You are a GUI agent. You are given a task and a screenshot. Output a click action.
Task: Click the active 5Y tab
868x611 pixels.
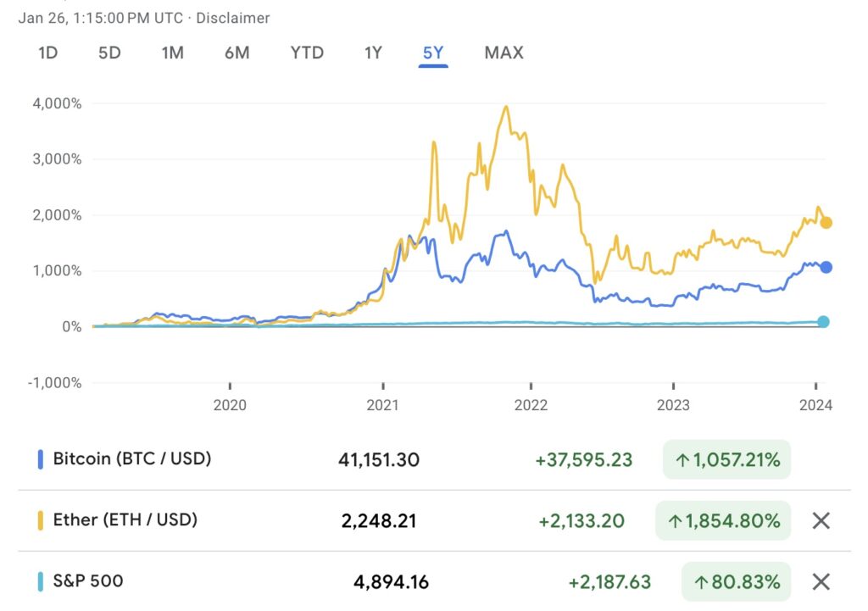pyautogui.click(x=433, y=53)
